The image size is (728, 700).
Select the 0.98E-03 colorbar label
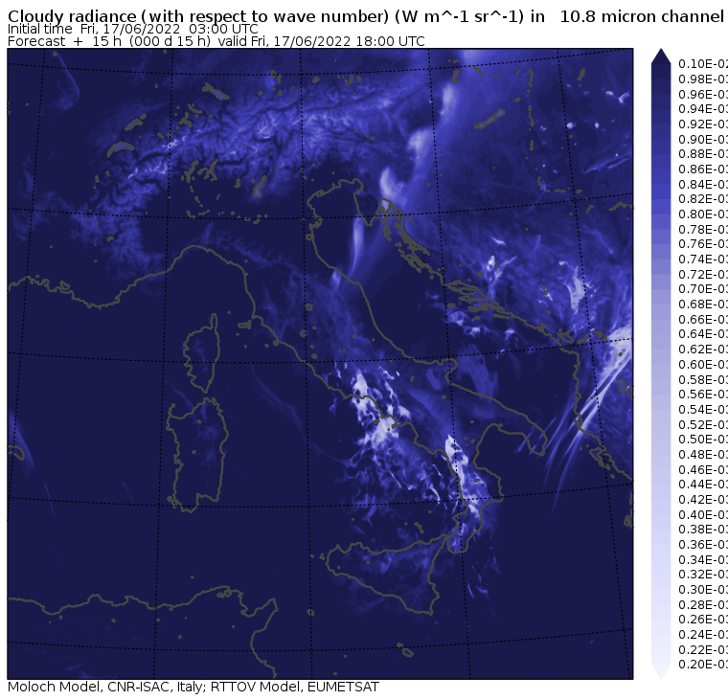(x=703, y=79)
